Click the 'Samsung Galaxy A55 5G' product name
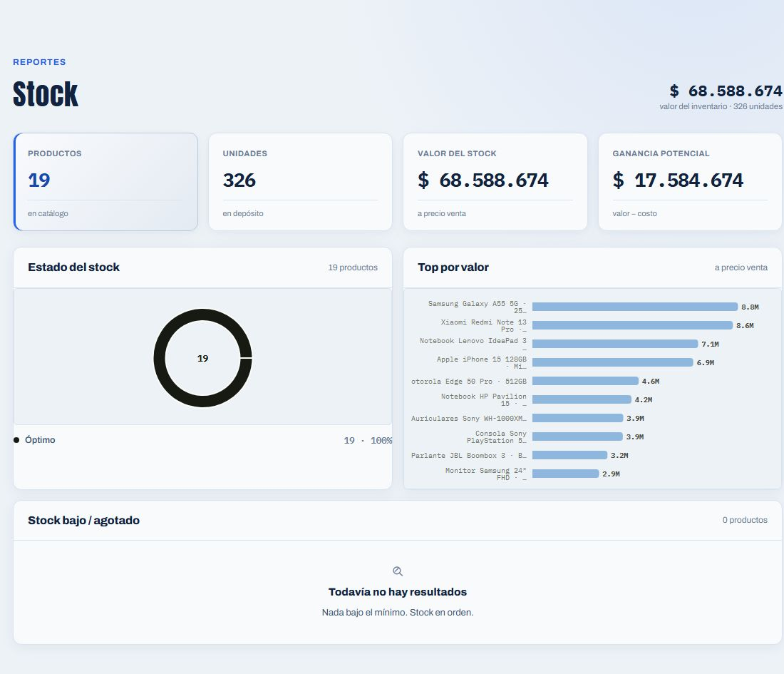The height and width of the screenshot is (674, 784). (477, 307)
